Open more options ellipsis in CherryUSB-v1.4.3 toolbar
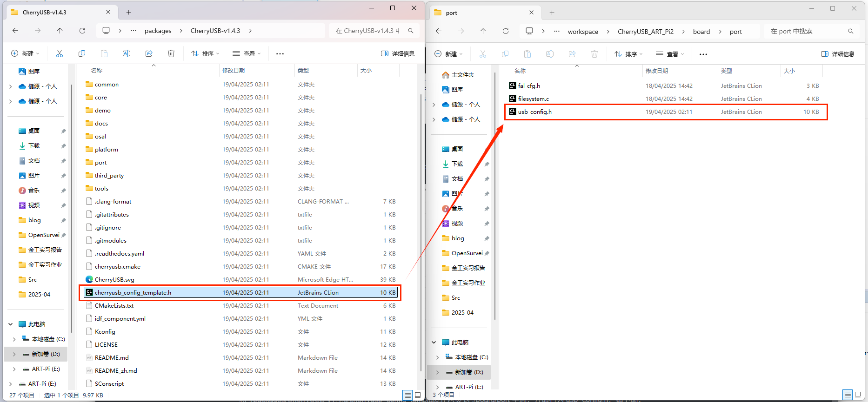 click(x=280, y=54)
